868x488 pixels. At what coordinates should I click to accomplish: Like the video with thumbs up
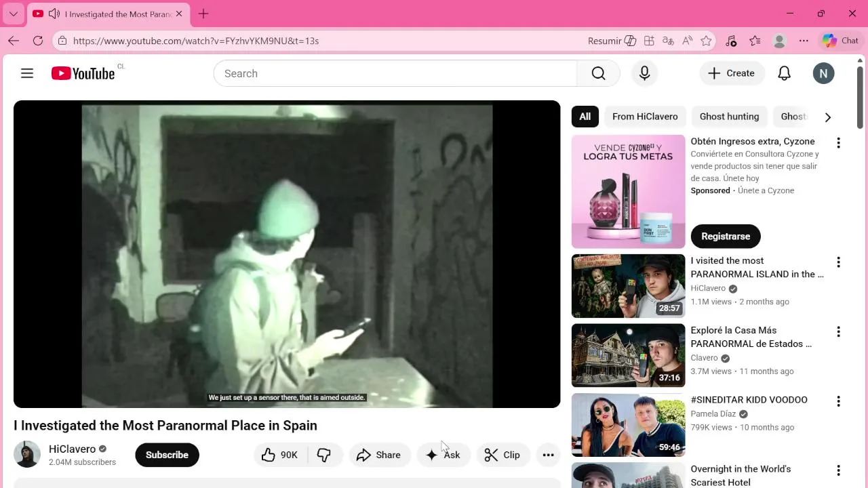tap(280, 455)
